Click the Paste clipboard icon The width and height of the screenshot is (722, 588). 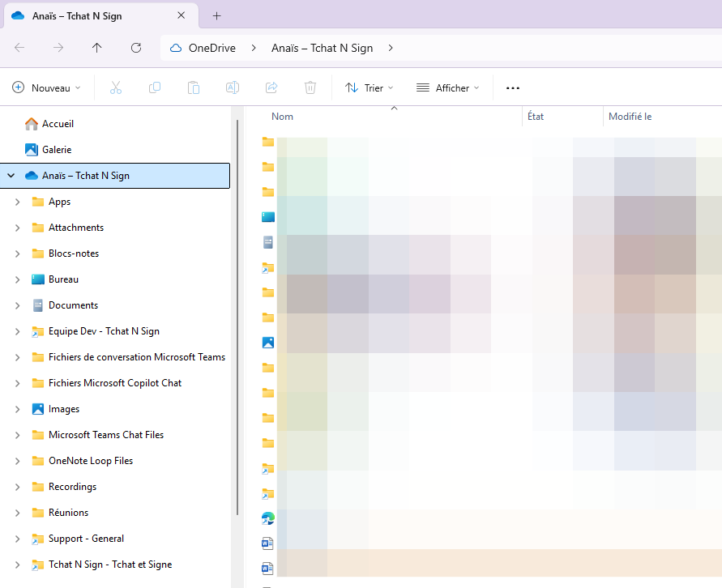pos(194,87)
